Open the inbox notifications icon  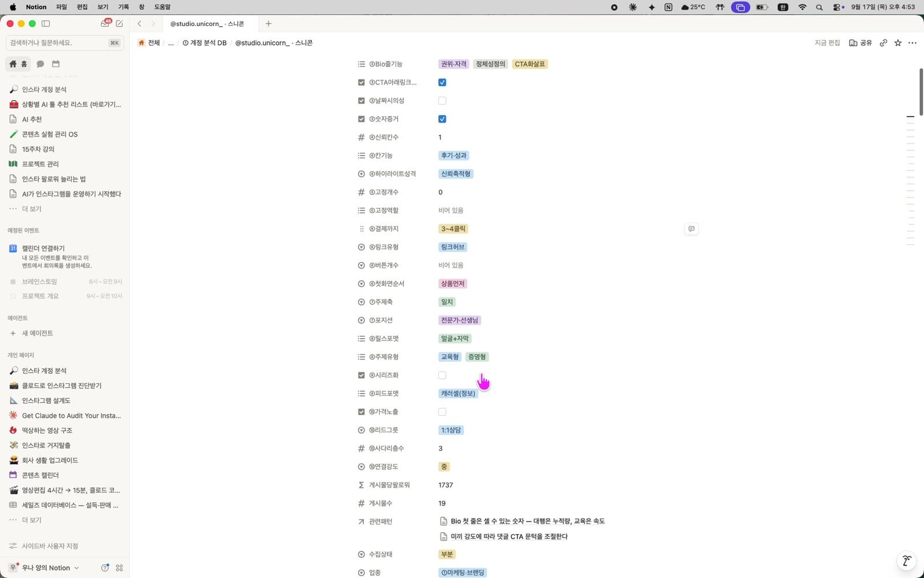[x=105, y=23]
